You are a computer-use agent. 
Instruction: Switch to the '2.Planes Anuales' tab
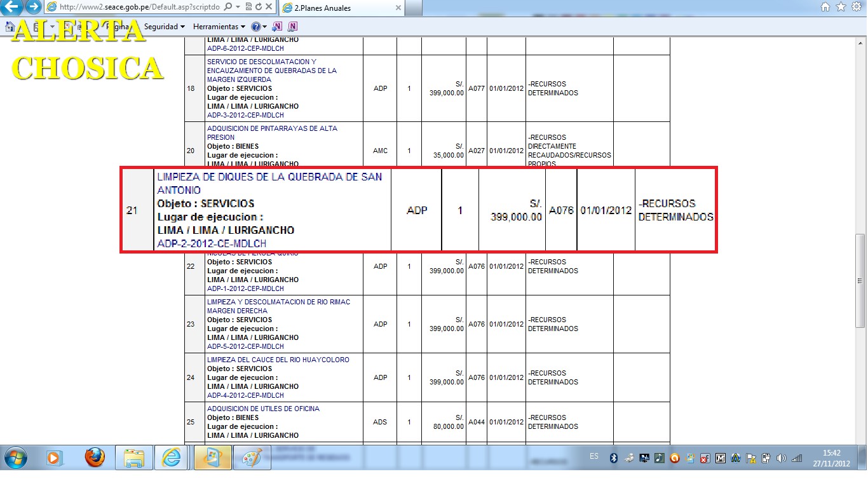[x=341, y=8]
